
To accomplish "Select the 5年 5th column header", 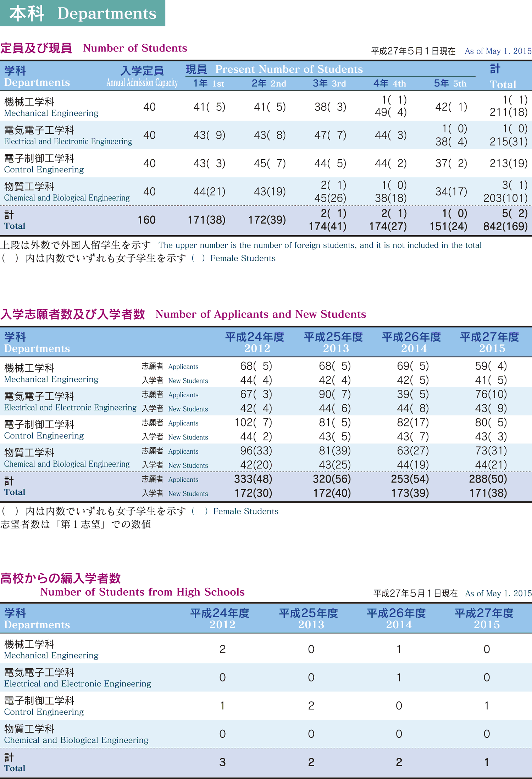I will (450, 83).
